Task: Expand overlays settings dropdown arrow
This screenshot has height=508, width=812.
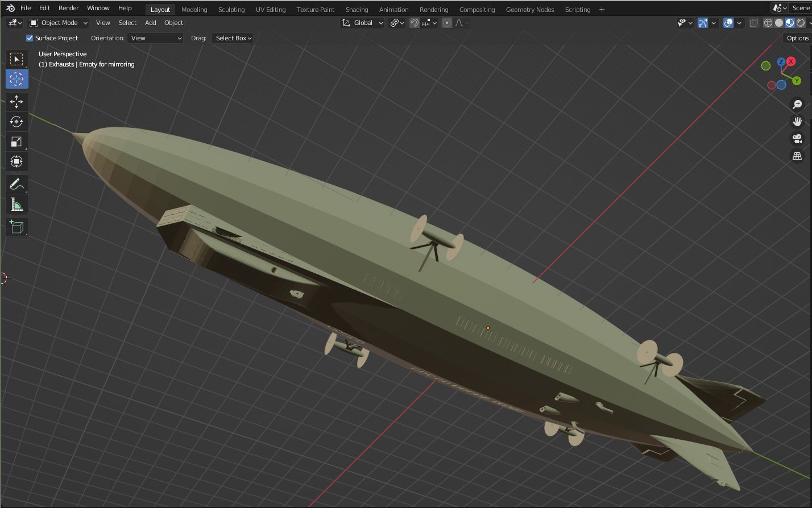Action: click(739, 23)
